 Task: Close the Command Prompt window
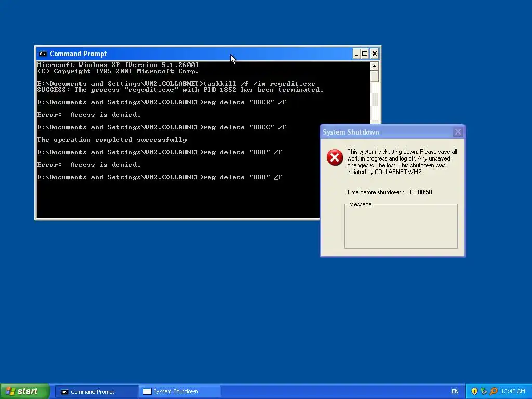coord(374,54)
